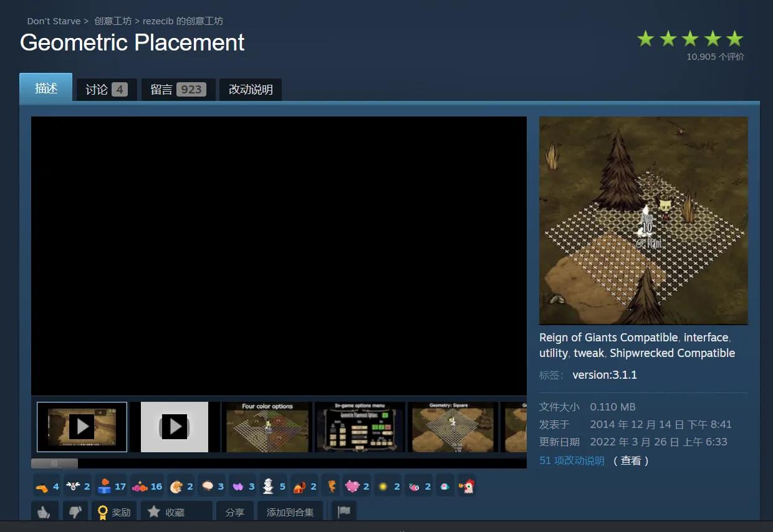The image size is (773, 532).
Task: Click the 10,905 个评价 ratings text
Action: (x=715, y=57)
